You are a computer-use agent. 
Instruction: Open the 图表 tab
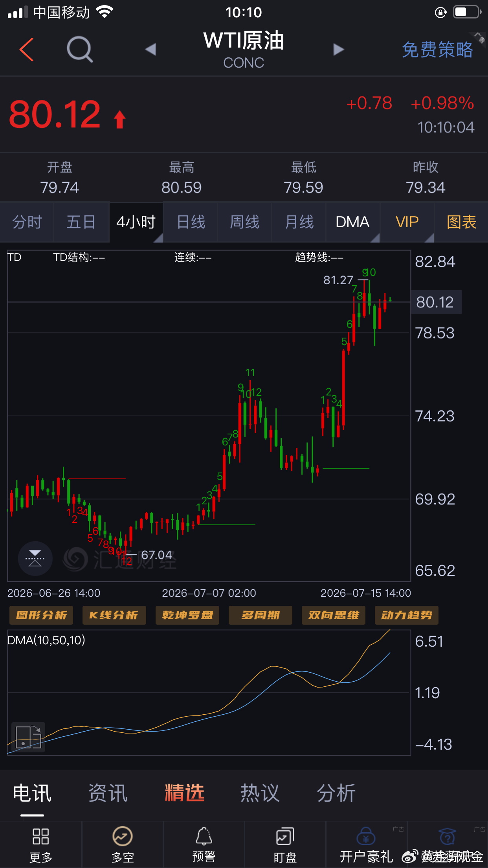click(461, 222)
